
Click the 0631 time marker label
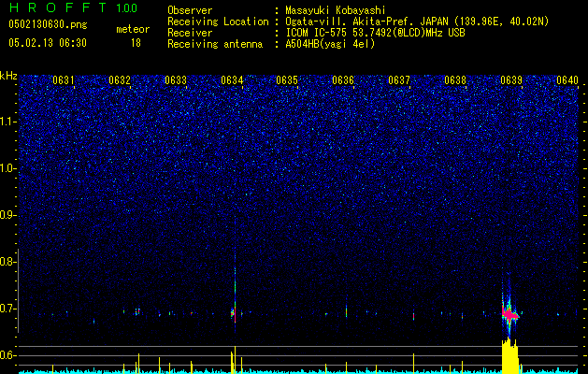click(64, 80)
